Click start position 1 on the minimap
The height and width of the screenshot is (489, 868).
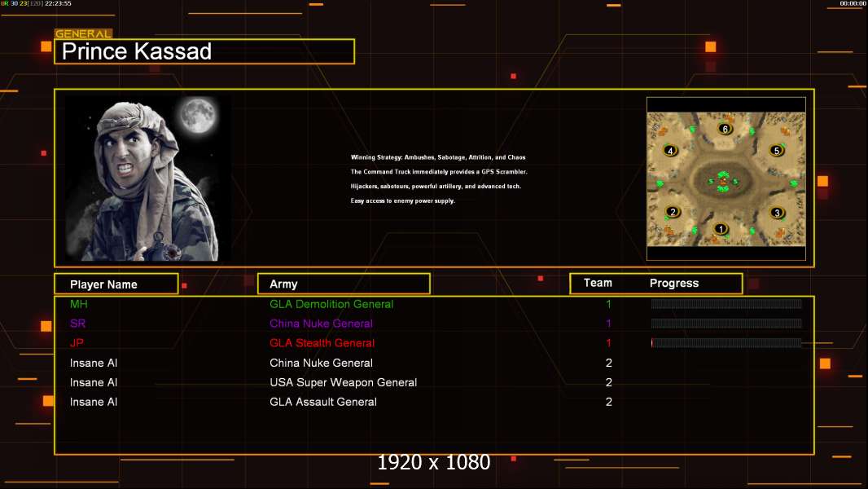720,229
